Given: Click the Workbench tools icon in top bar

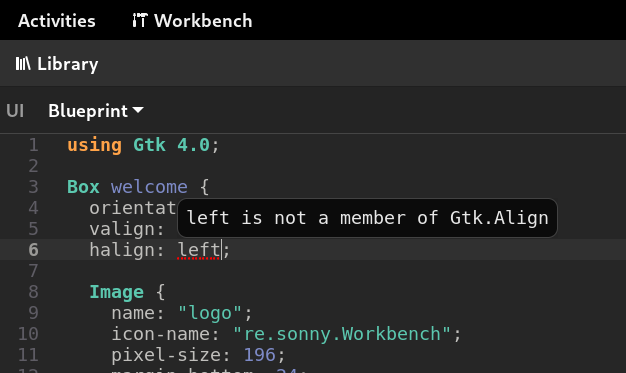Looking at the screenshot, I should click(140, 20).
